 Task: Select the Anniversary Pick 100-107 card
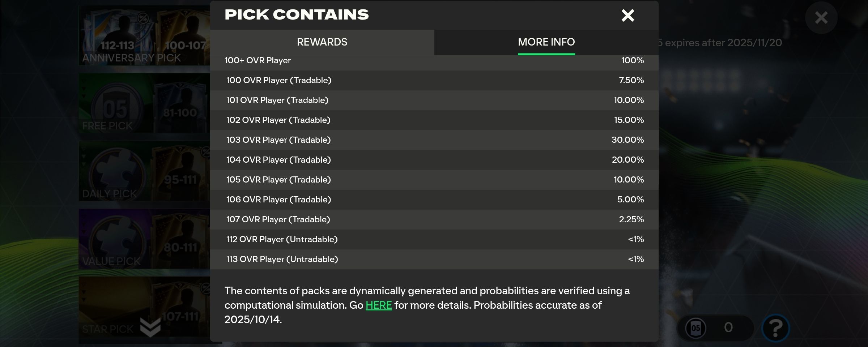click(x=184, y=36)
